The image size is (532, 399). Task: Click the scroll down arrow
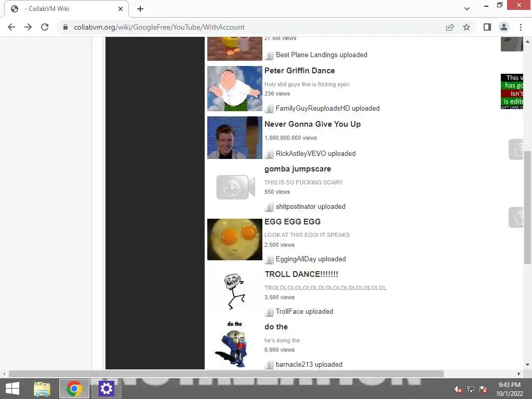coord(527,365)
